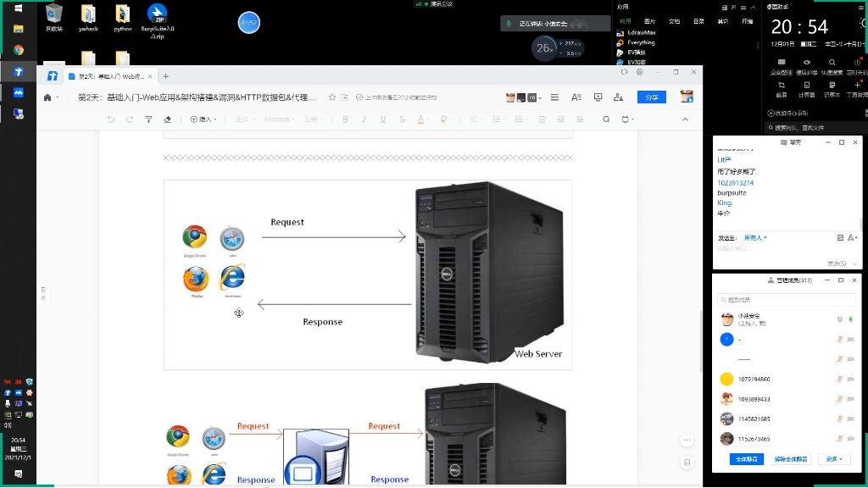Toggle microphone for host 小迪安全
The image size is (868, 488).
851,319
